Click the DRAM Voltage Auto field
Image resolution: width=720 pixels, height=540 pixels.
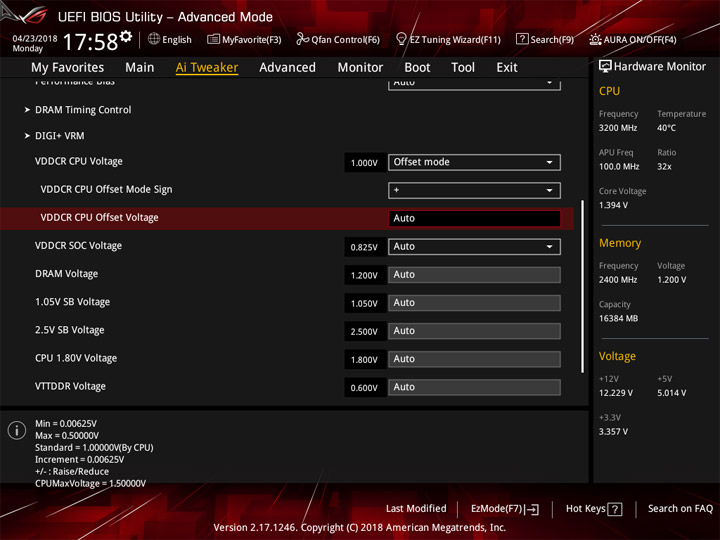tap(474, 275)
